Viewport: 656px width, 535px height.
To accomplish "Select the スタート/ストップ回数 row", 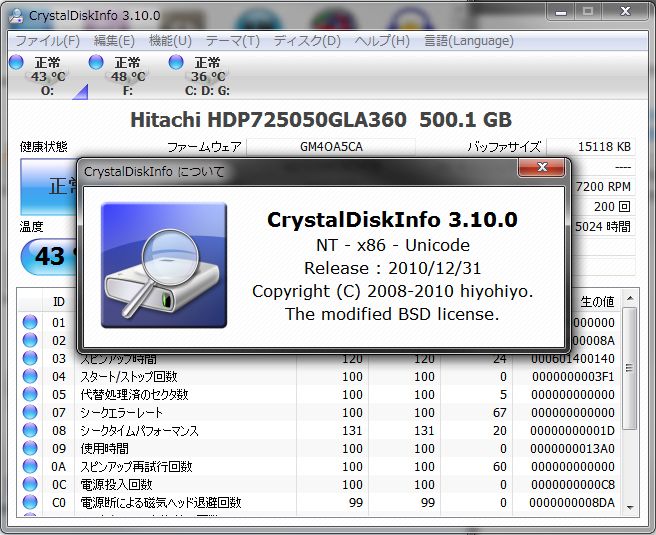I will 319,376.
